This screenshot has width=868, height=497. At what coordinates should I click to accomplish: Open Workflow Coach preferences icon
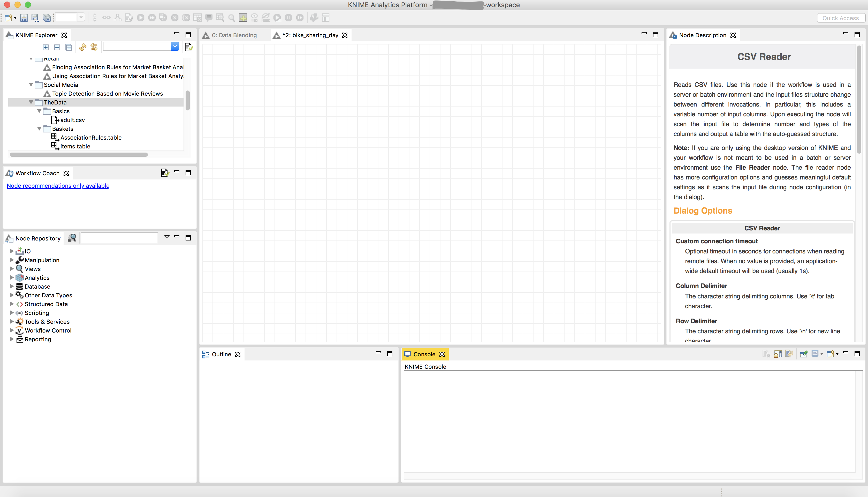[x=165, y=173]
